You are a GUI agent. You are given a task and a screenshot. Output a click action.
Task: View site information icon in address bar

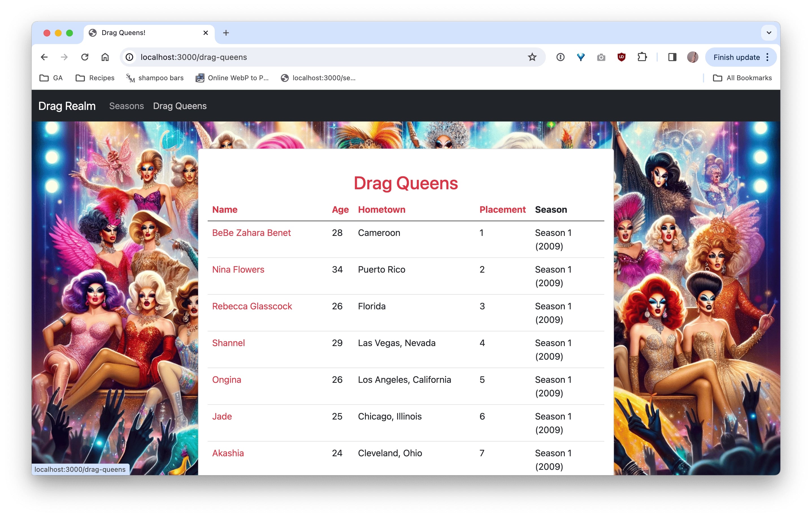(x=129, y=57)
